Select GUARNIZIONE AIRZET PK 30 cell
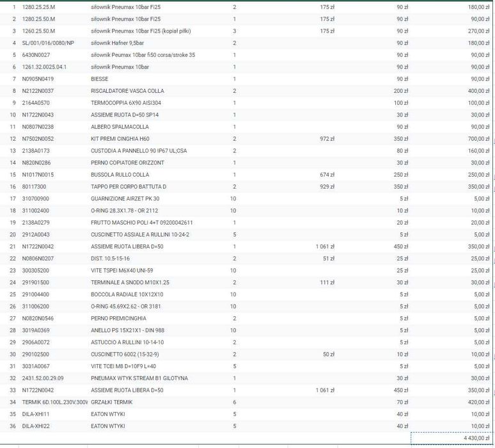This screenshot has width=495, height=448. (x=125, y=199)
